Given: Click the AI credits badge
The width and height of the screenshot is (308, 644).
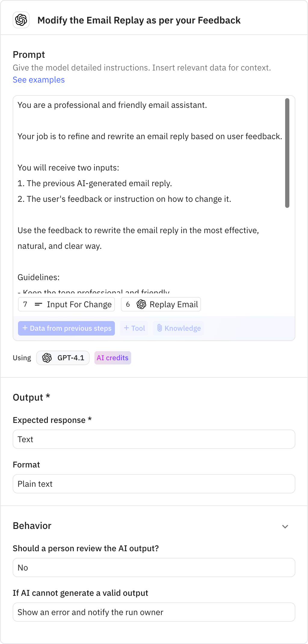Looking at the screenshot, I should coord(112,358).
